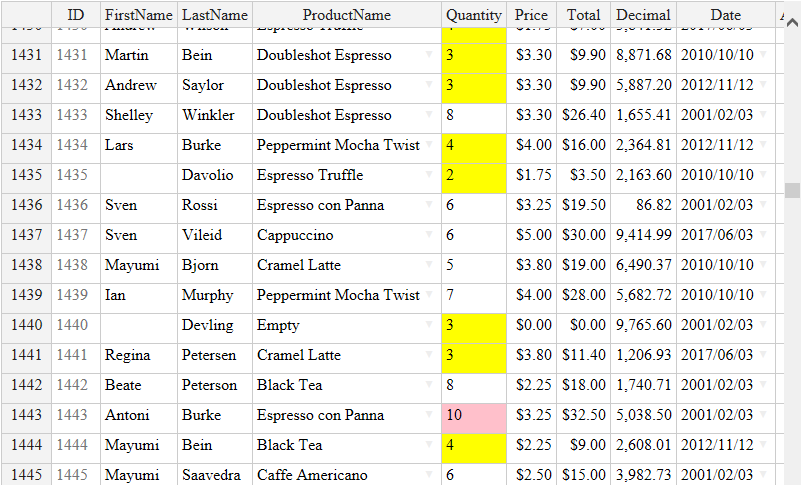Open ProductName dropdown in Black Tea row 1442
This screenshot has width=802, height=485.
tap(429, 385)
